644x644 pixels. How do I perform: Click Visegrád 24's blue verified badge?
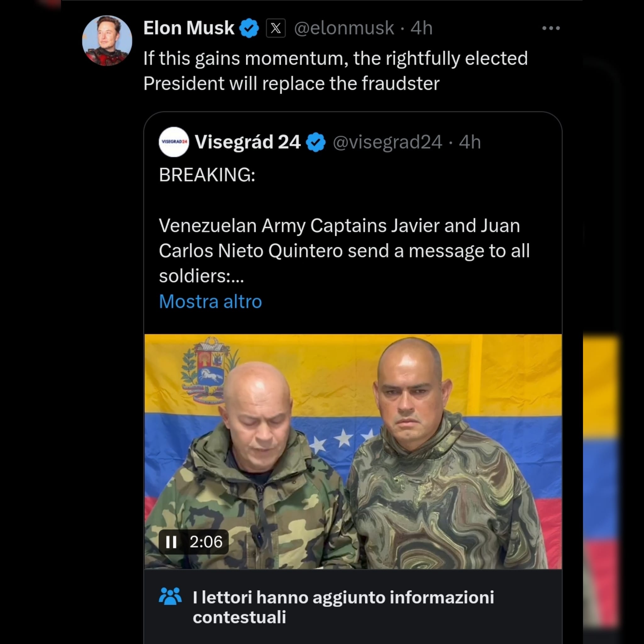(316, 142)
